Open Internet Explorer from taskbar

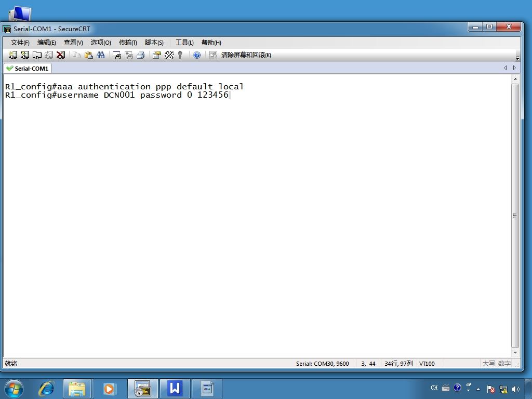coord(46,389)
